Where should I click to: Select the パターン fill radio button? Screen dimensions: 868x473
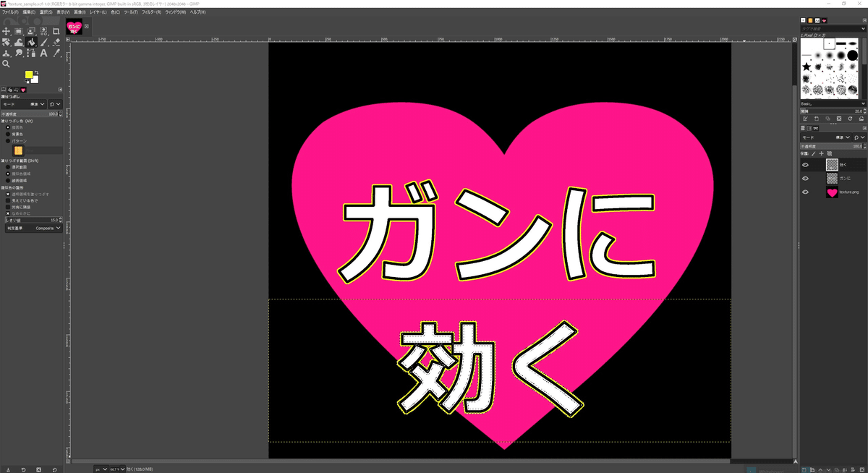8,141
